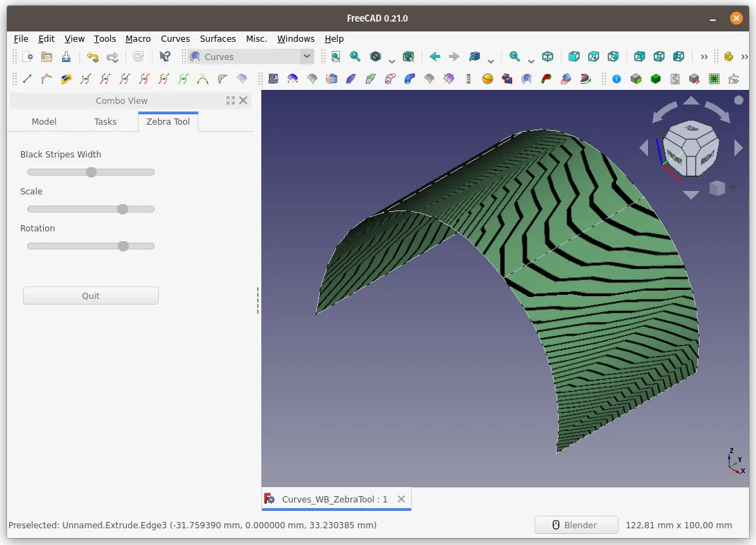Screen dimensions: 756x545
Task: Select the curve editing arc tool
Action: pyautogui.click(x=47, y=79)
